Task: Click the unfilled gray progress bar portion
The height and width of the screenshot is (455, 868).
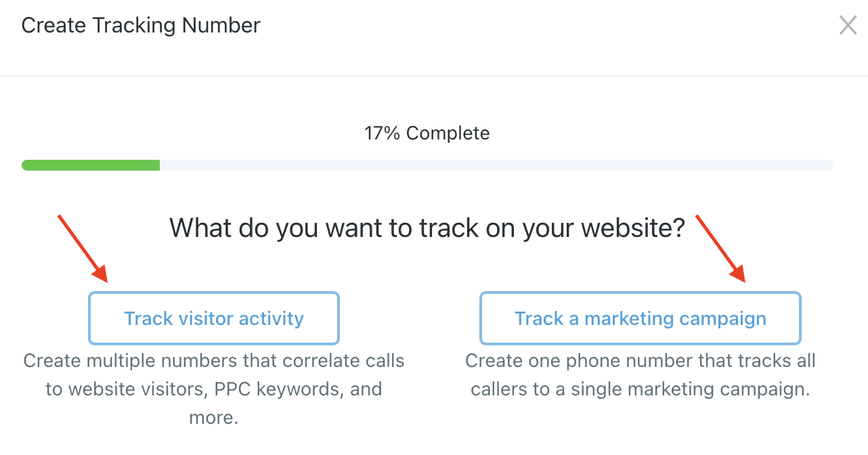Action: point(496,165)
